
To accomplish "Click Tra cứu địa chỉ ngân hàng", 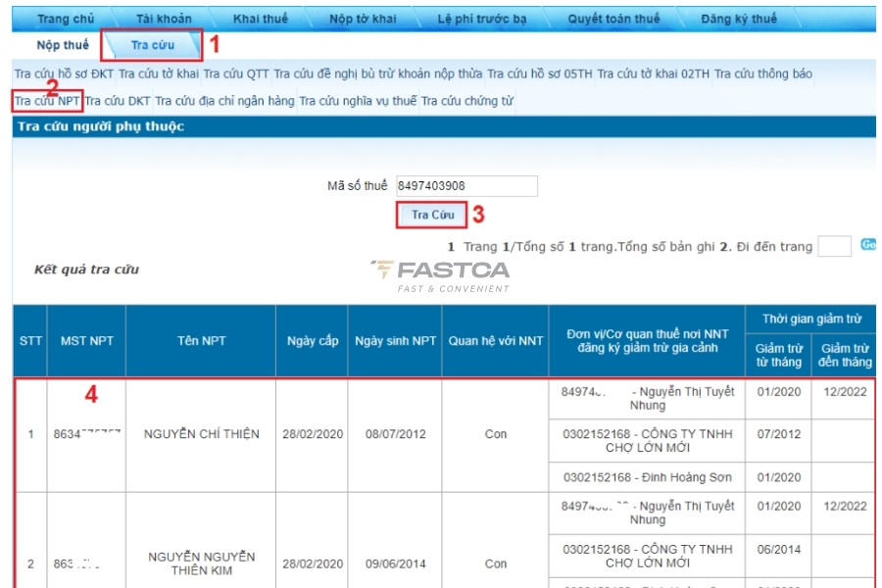I will coord(224,100).
